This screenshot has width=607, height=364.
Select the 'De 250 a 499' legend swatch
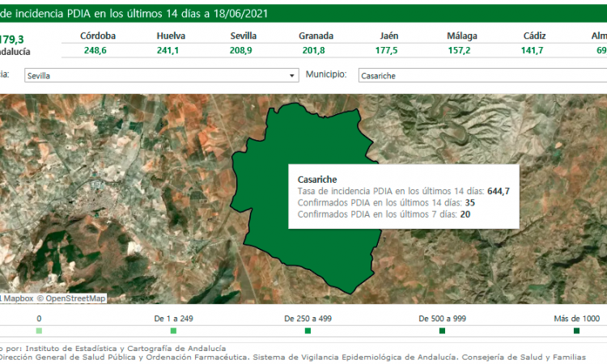click(x=308, y=331)
